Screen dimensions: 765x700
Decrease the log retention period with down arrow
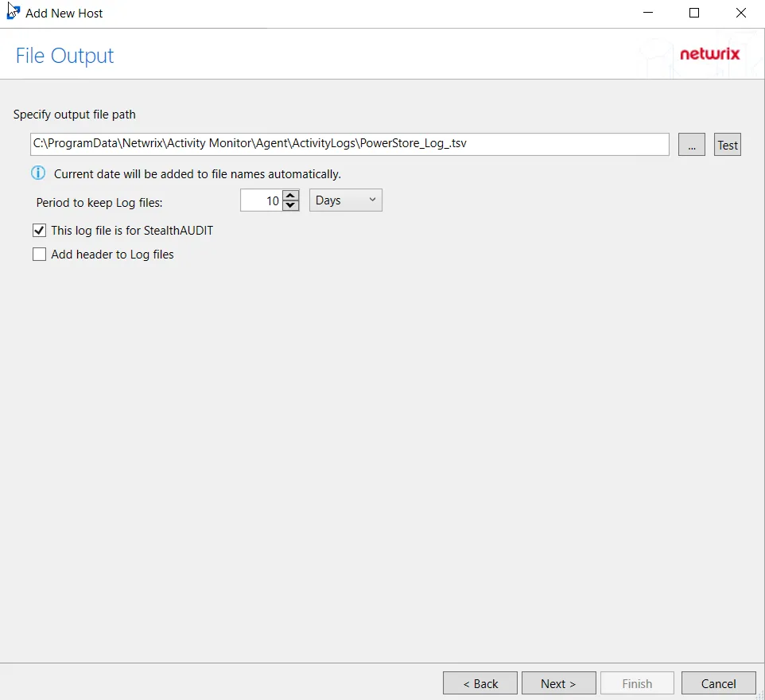(x=291, y=205)
